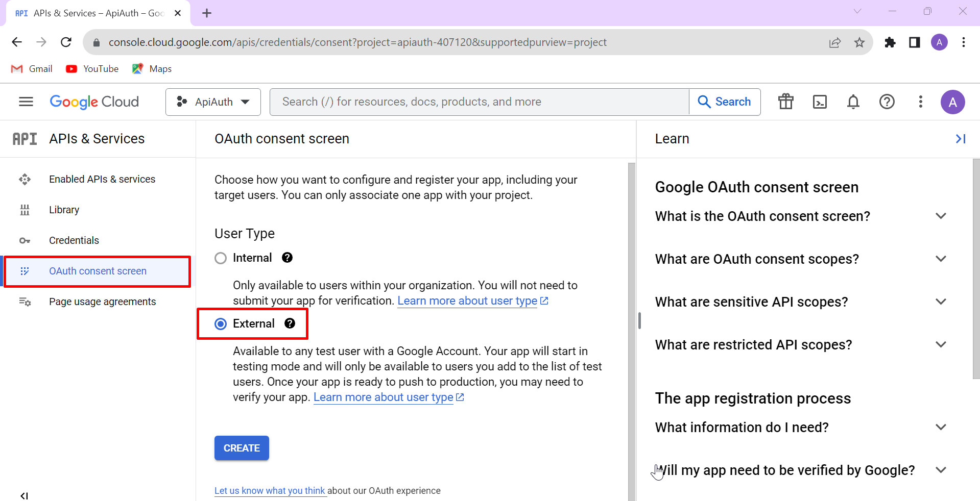Expand 'What are OAuth consent scopes?'
The height and width of the screenshot is (501, 980).
941,259
